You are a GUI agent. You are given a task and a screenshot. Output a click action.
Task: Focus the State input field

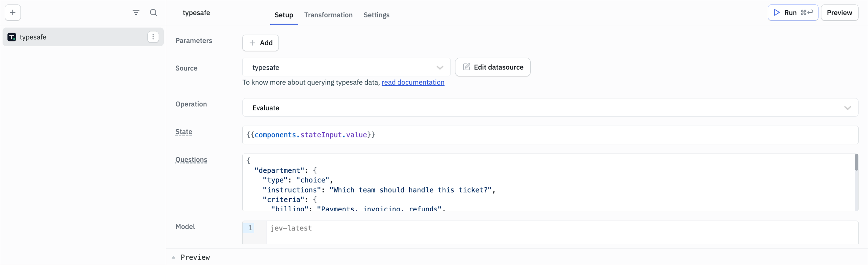pyautogui.click(x=550, y=135)
